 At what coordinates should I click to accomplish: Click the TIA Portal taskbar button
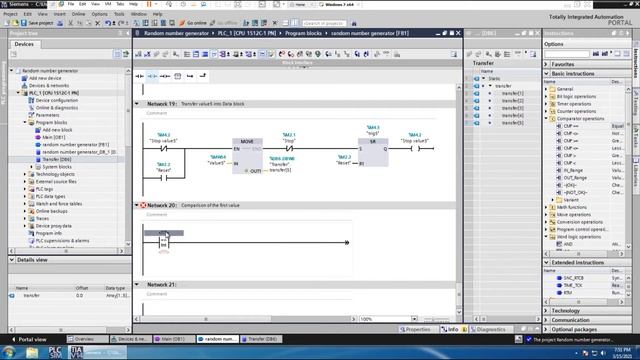coord(97,352)
